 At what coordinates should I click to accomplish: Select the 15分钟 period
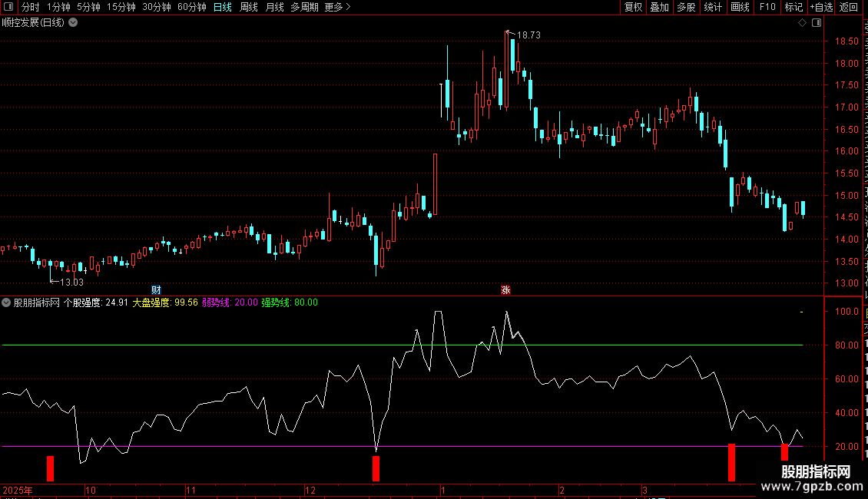click(121, 7)
